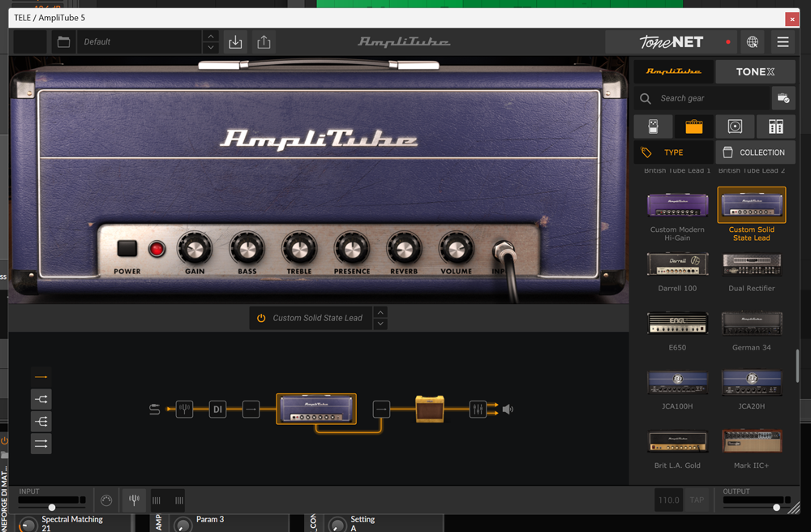Switch to the TONEX tab

click(754, 71)
